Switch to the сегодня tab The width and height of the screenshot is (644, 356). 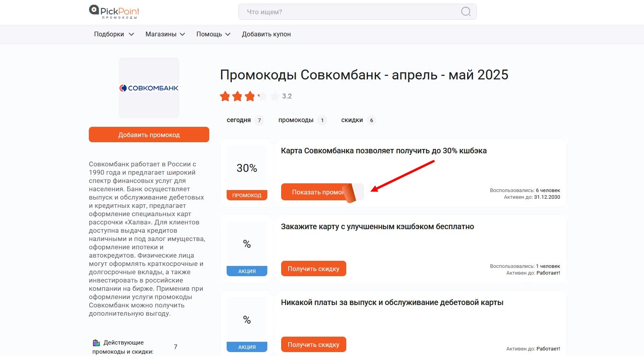coord(244,120)
